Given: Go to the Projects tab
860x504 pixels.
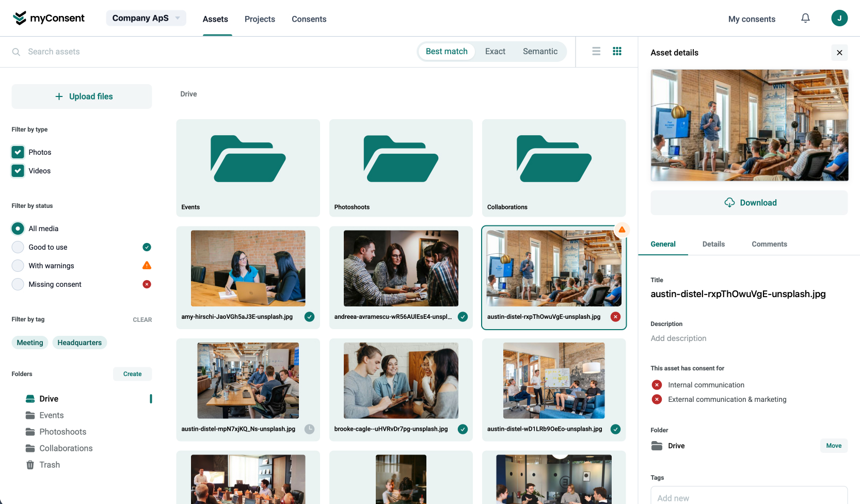Looking at the screenshot, I should click(260, 19).
